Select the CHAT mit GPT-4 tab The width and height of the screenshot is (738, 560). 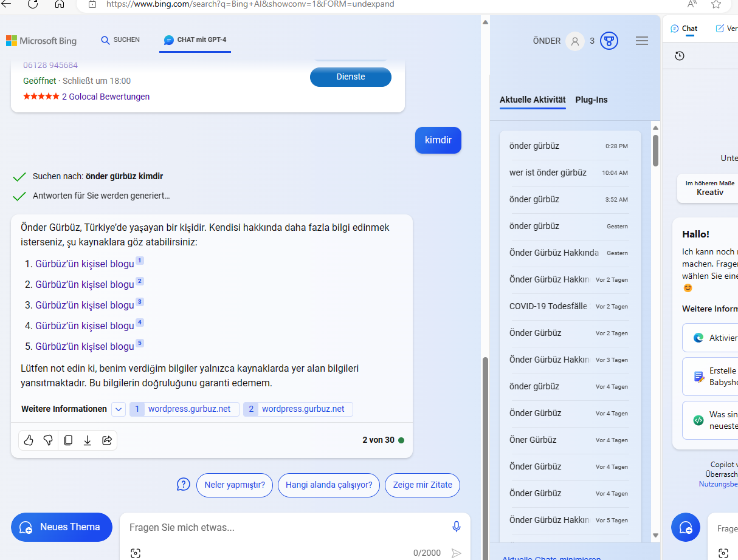(195, 40)
